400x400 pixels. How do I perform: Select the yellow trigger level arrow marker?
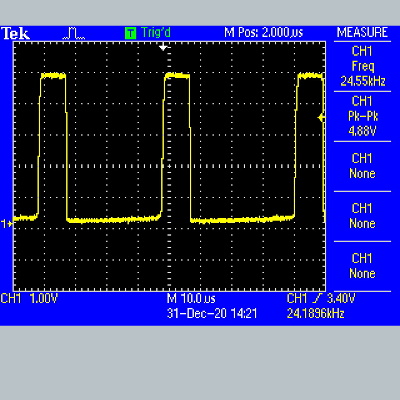(x=321, y=118)
